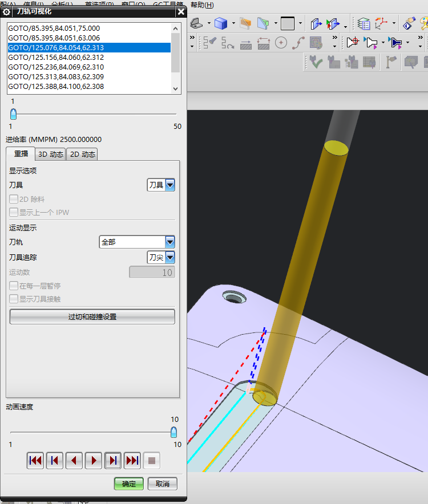Select row GOTO/125.156,84.060,62.312
Screen dimensions: 428x504
point(89,57)
